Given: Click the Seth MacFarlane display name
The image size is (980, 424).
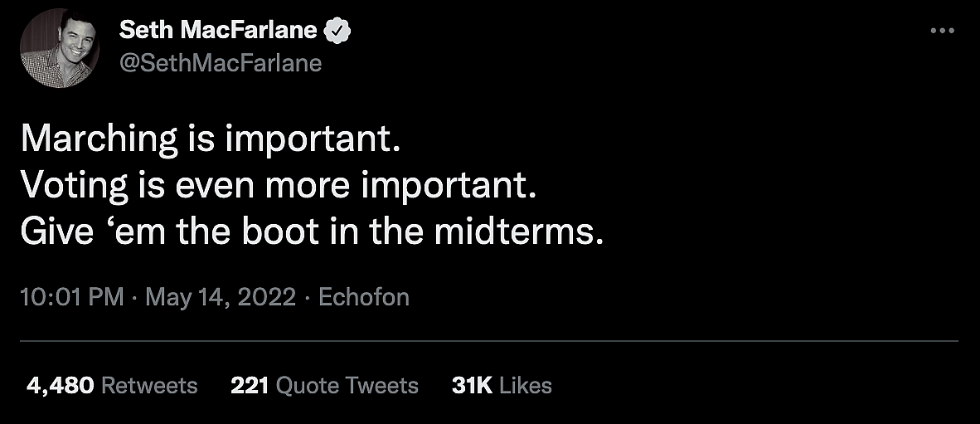Looking at the screenshot, I should tap(218, 31).
